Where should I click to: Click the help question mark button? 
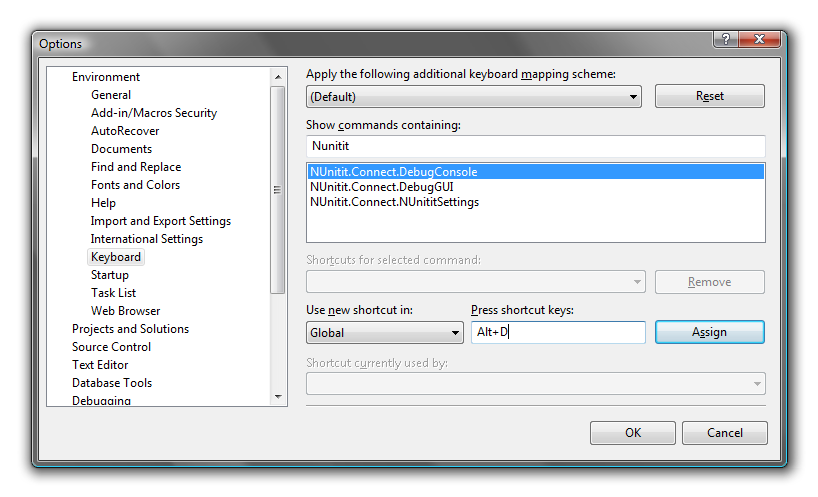[x=727, y=38]
